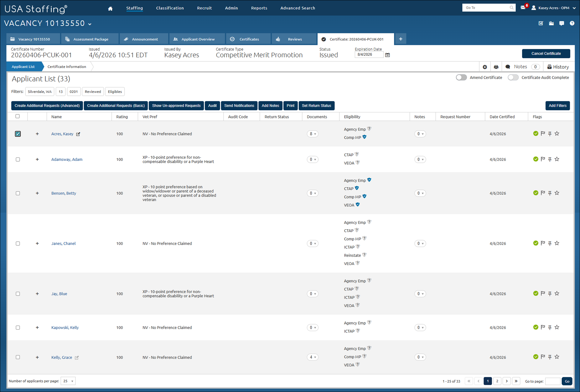Go to page 2 of applicants

tap(497, 381)
